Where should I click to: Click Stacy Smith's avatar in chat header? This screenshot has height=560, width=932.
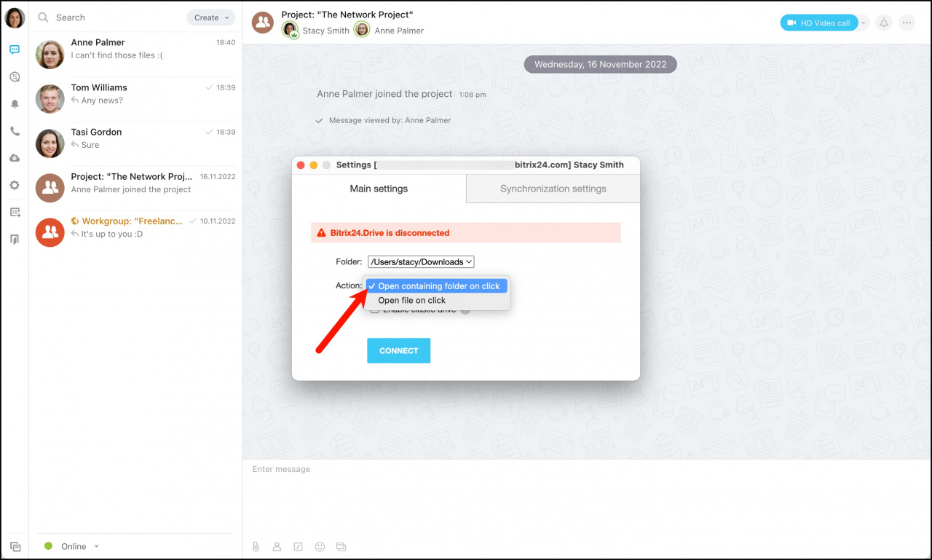click(x=291, y=30)
